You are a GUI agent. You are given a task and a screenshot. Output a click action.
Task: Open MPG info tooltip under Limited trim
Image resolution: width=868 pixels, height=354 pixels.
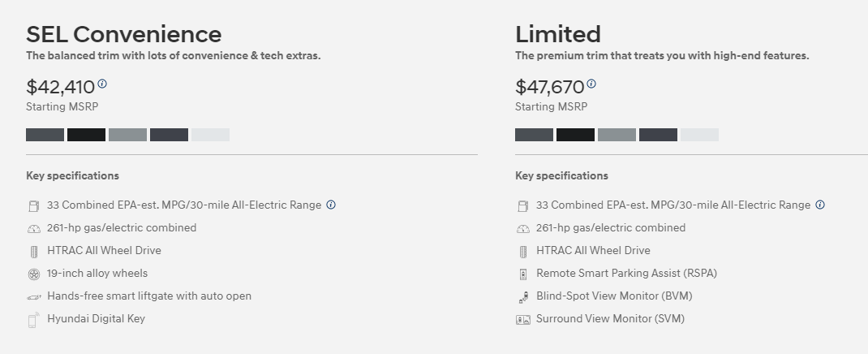[820, 205]
